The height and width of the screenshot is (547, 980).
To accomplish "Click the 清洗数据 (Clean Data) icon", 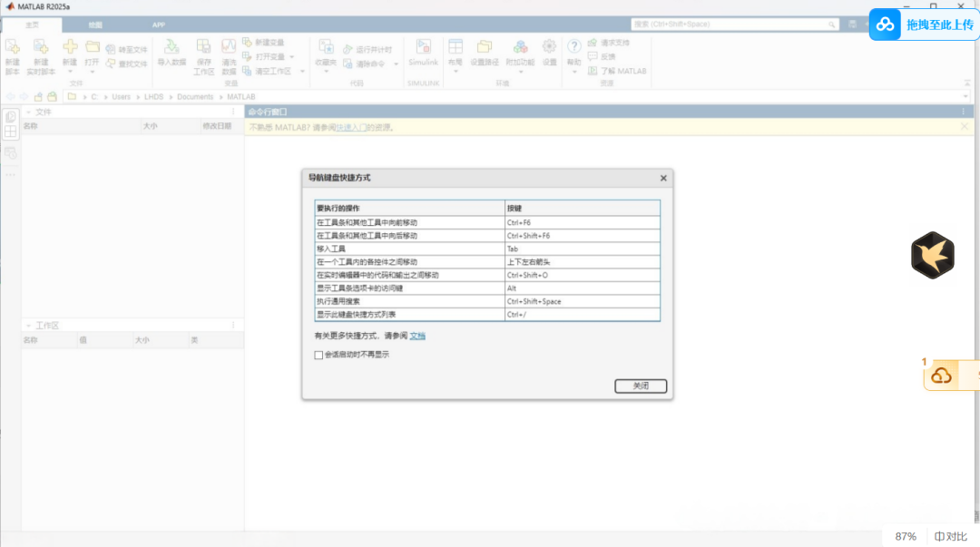I will tap(229, 47).
